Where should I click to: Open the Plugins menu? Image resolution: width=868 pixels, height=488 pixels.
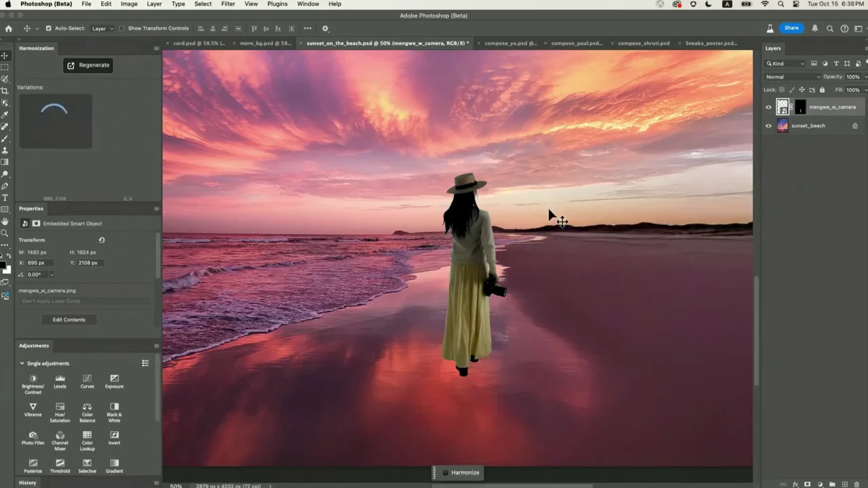pos(277,4)
